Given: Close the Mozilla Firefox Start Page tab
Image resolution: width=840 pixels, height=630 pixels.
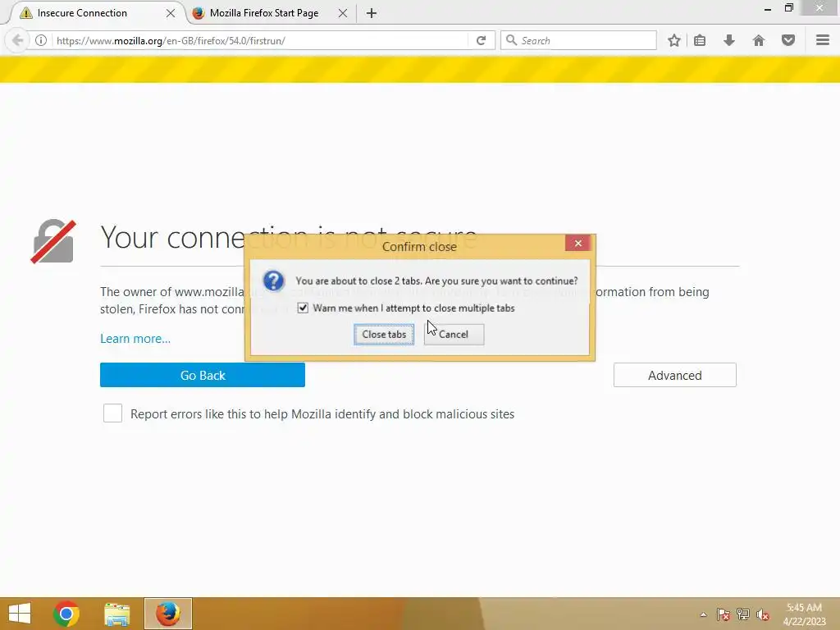Looking at the screenshot, I should [343, 13].
